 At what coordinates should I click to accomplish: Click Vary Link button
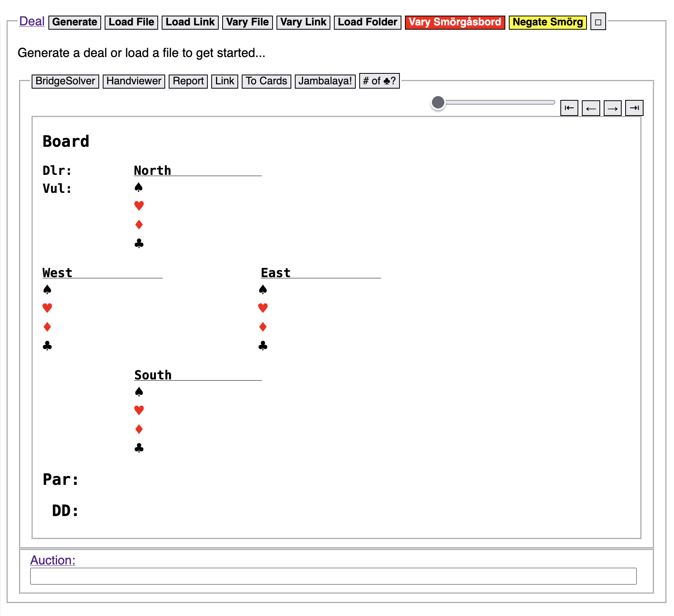(303, 22)
